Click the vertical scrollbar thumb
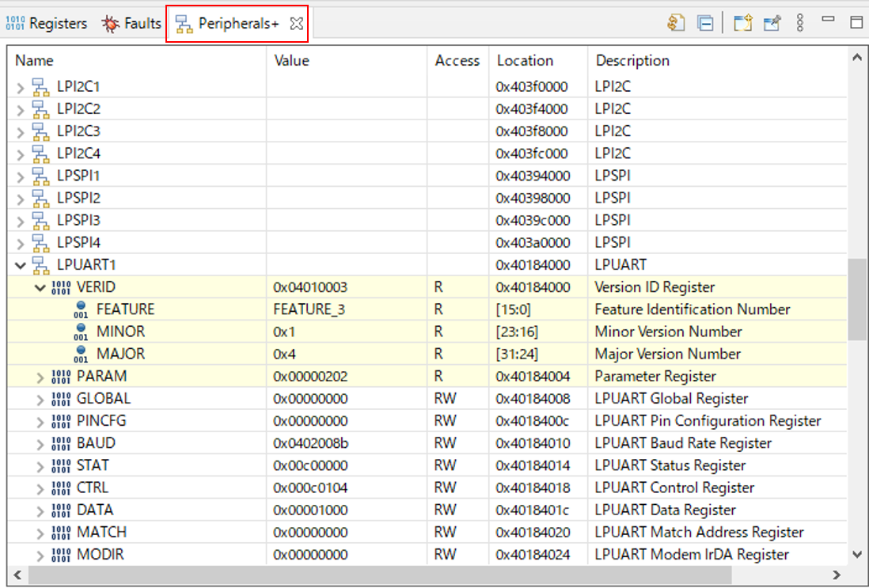The width and height of the screenshot is (869, 588). [857, 299]
